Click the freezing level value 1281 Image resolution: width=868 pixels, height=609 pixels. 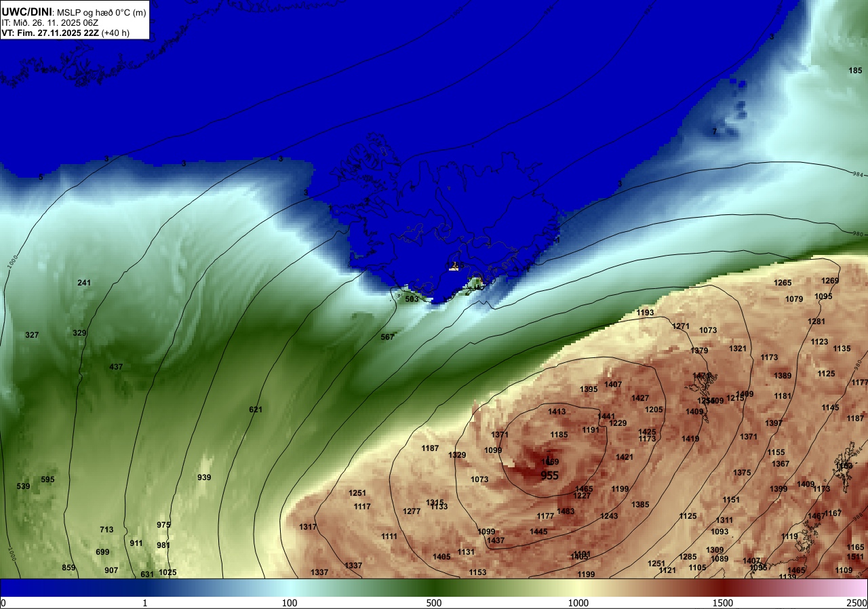pos(816,321)
